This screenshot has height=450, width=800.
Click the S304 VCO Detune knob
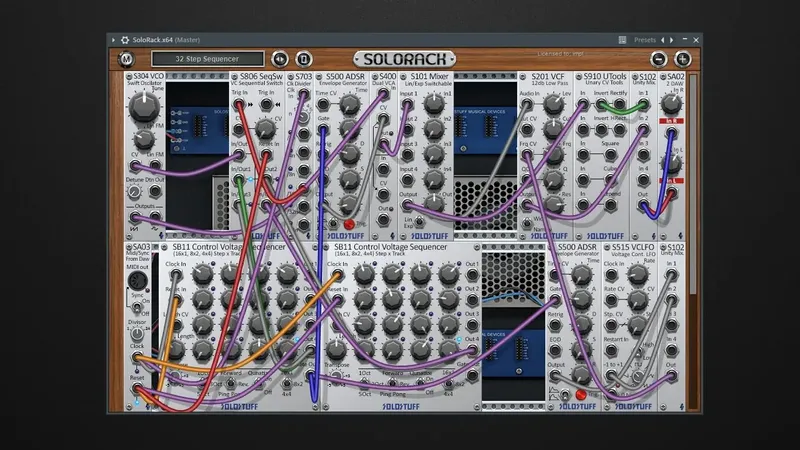pyautogui.click(x=134, y=192)
